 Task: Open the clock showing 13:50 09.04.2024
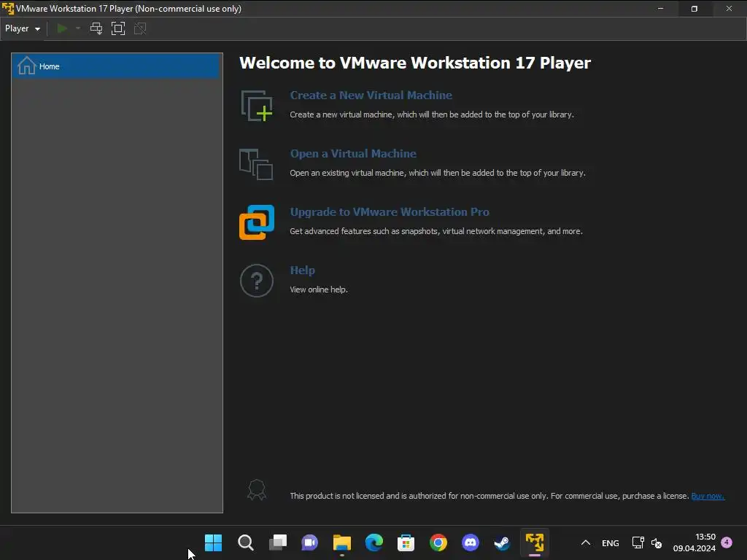coord(694,542)
